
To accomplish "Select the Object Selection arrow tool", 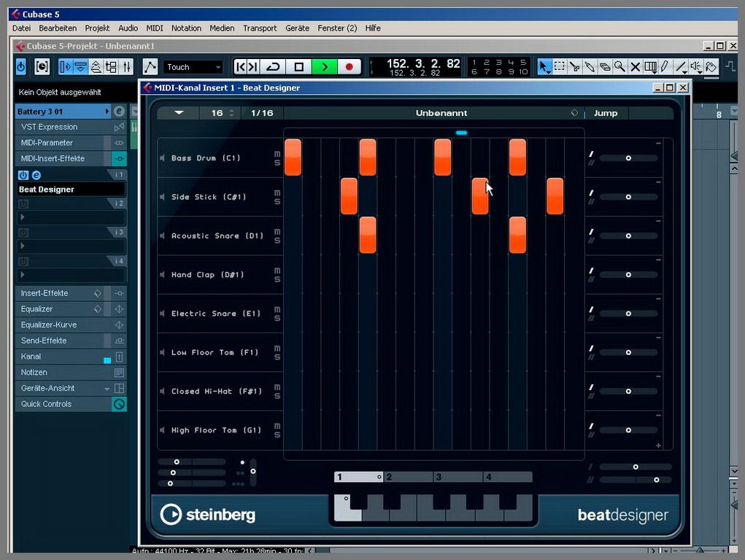I will tap(544, 67).
